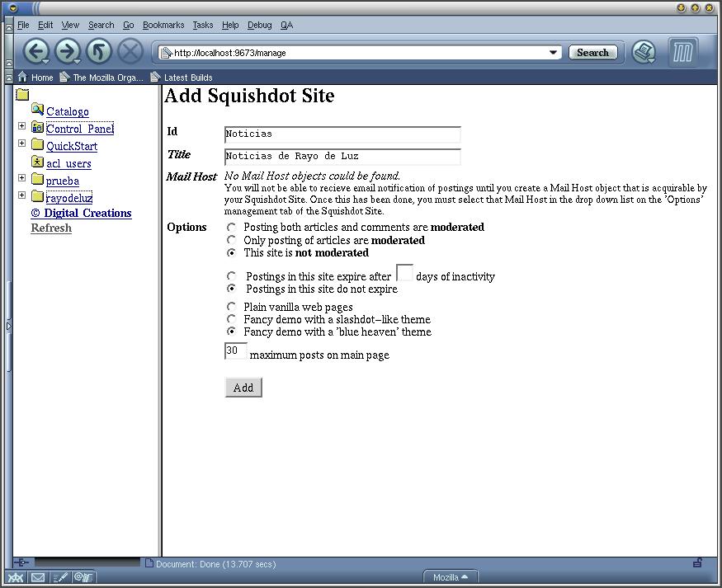The width and height of the screenshot is (722, 588).
Task: Click the online/offline connection icon
Action: pyautogui.click(x=21, y=562)
